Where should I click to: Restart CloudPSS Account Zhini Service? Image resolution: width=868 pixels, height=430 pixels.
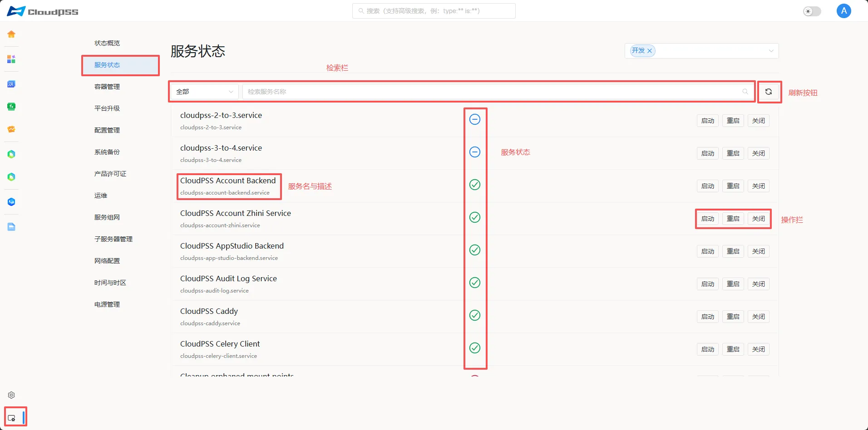[733, 219]
